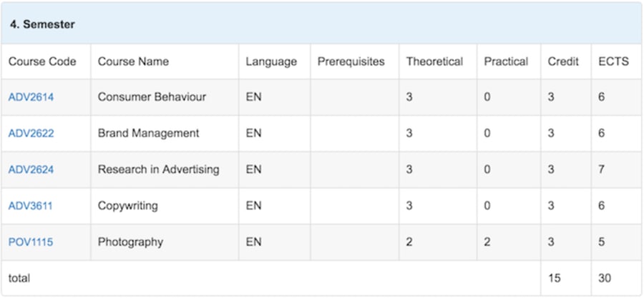Image resolution: width=644 pixels, height=298 pixels.
Task: Click the total ECTS value 30
Action: [x=605, y=278]
